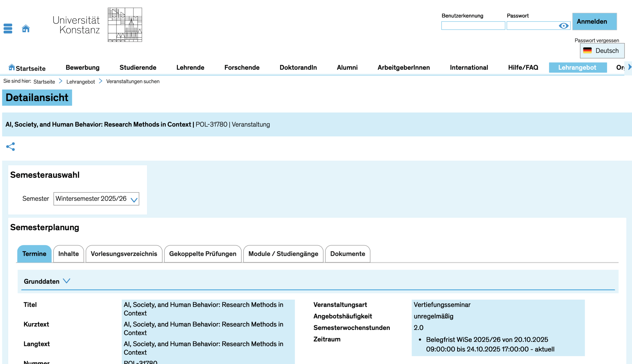Click the Passwort input field
This screenshot has height=364, width=632.
coord(531,26)
